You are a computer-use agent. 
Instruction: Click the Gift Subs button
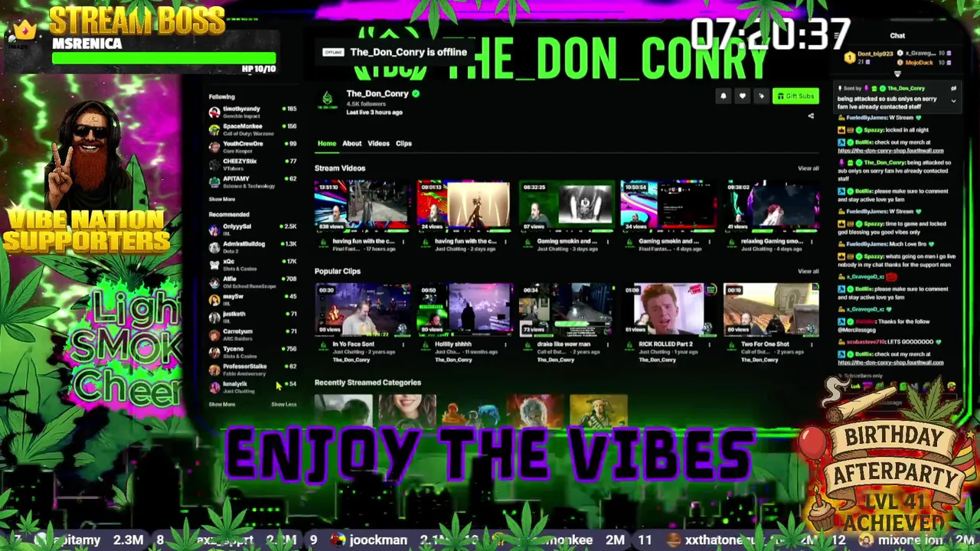point(795,96)
